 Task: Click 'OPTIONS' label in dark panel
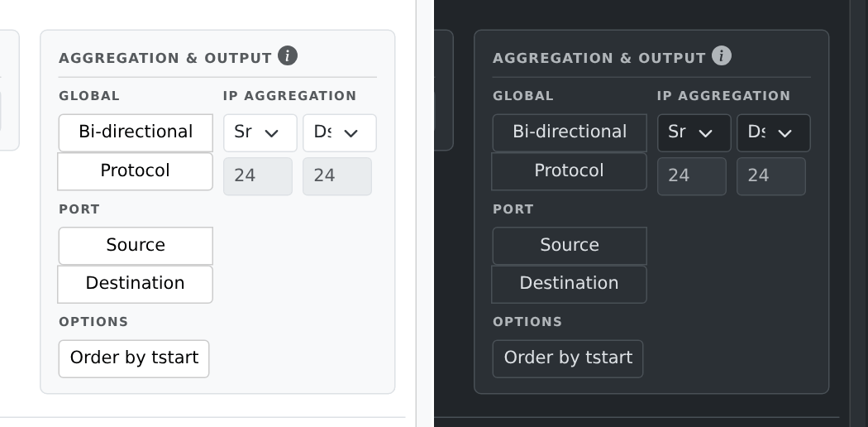point(527,322)
